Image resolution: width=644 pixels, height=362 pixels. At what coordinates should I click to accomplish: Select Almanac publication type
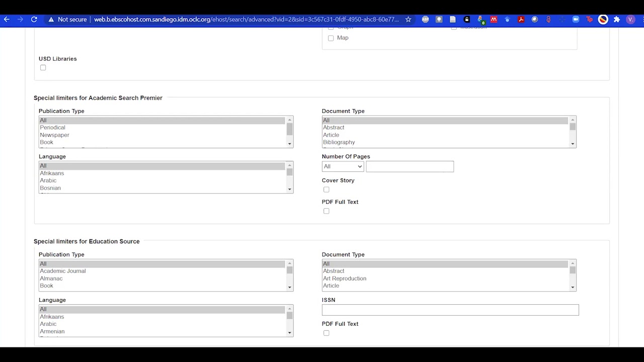(162, 279)
